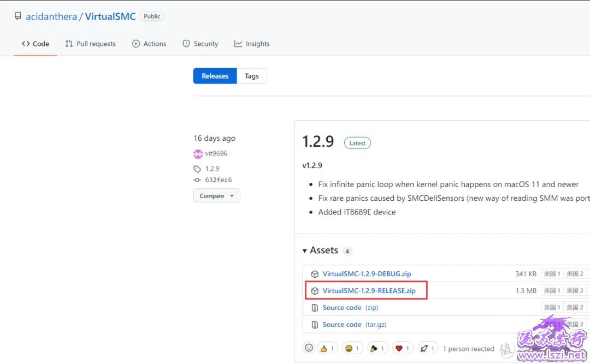Click 美国 2 mirror for RELEASE.zip
Screen dimensions: 590x364
(x=575, y=291)
